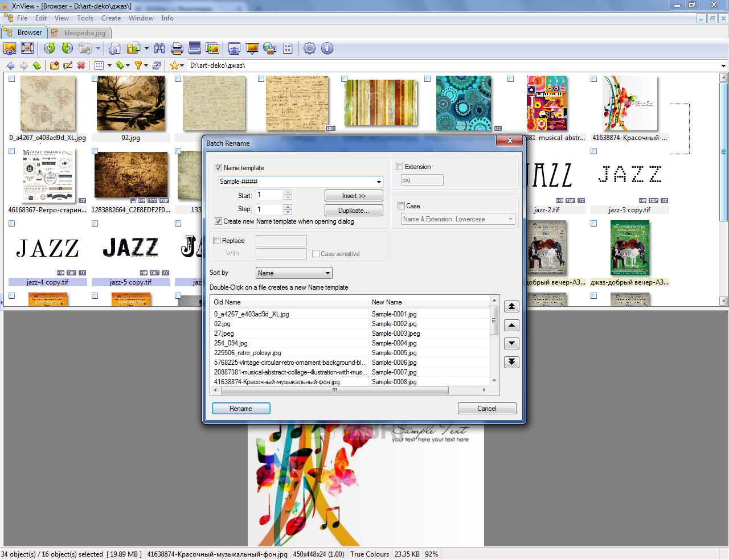
Task: Click the Move to top arrow button
Action: point(511,307)
